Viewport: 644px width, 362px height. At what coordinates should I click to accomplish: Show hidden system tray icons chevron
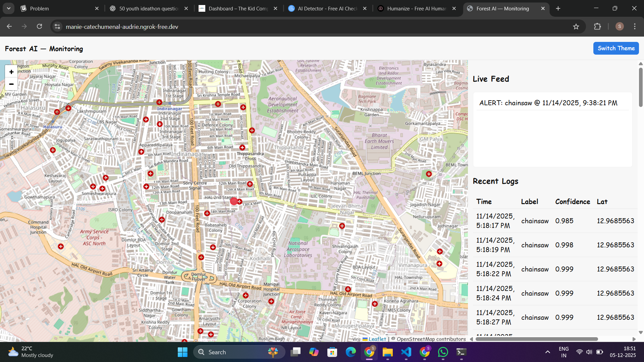pyautogui.click(x=547, y=352)
